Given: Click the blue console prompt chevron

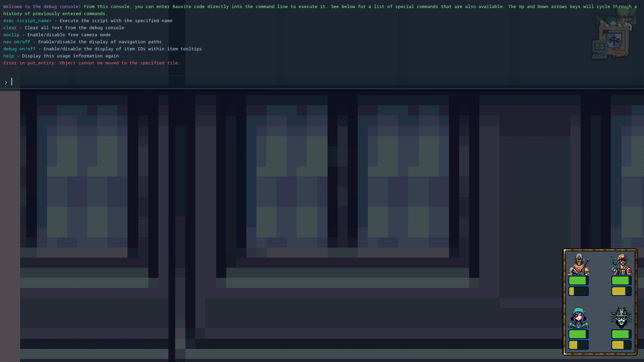Looking at the screenshot, I should pos(6,82).
